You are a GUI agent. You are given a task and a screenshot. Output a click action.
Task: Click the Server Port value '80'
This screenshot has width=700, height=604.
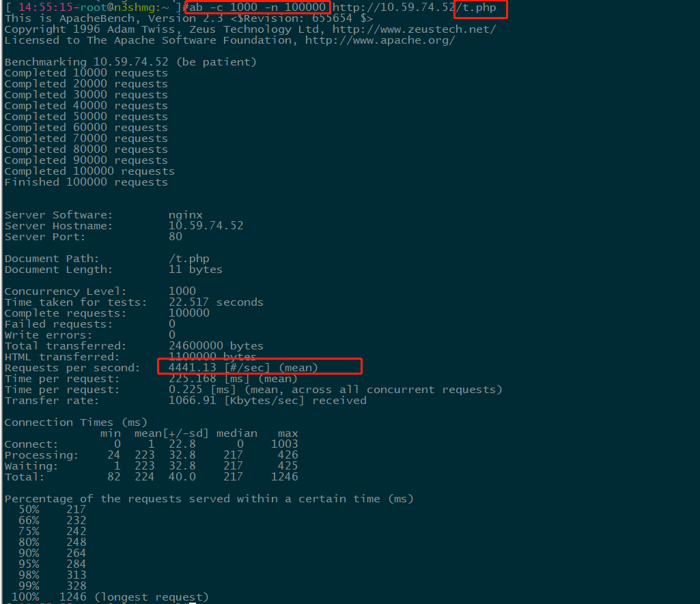point(176,237)
